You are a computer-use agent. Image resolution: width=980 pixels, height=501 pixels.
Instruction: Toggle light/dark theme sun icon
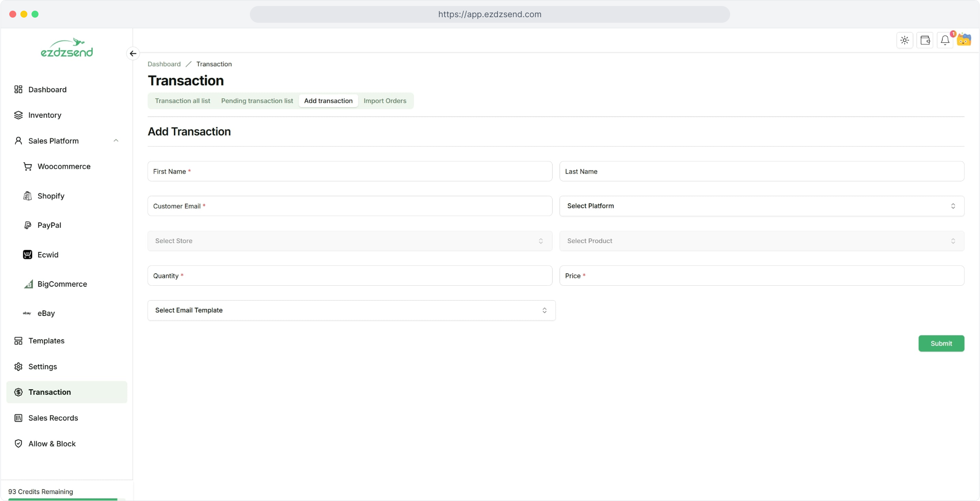point(904,40)
